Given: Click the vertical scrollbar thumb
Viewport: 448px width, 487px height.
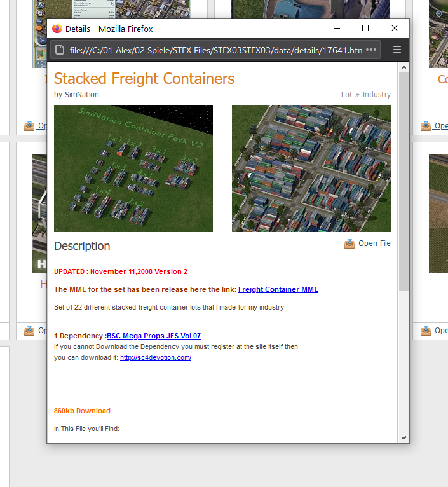Looking at the screenshot, I should click(404, 181).
